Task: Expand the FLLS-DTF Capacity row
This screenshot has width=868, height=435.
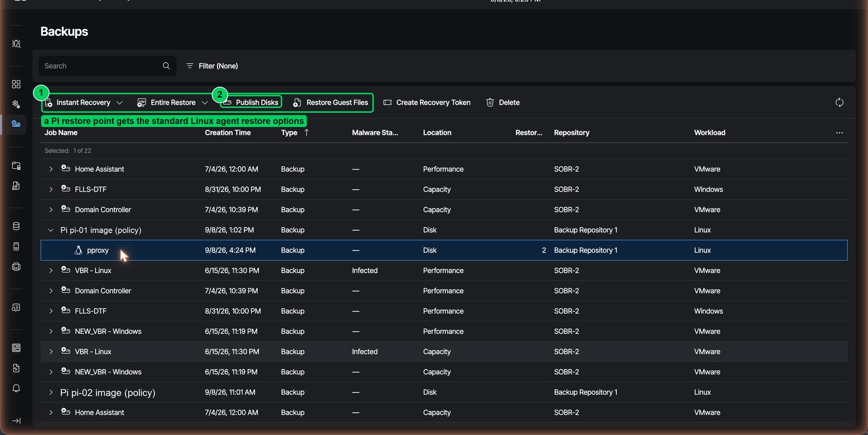Action: coord(51,189)
